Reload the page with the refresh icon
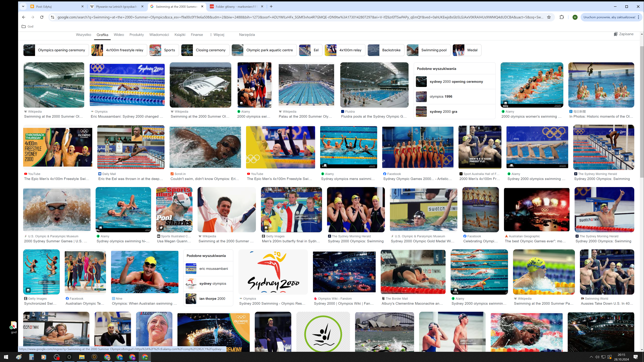Screen dimensions: 644x362 tap(42, 17)
